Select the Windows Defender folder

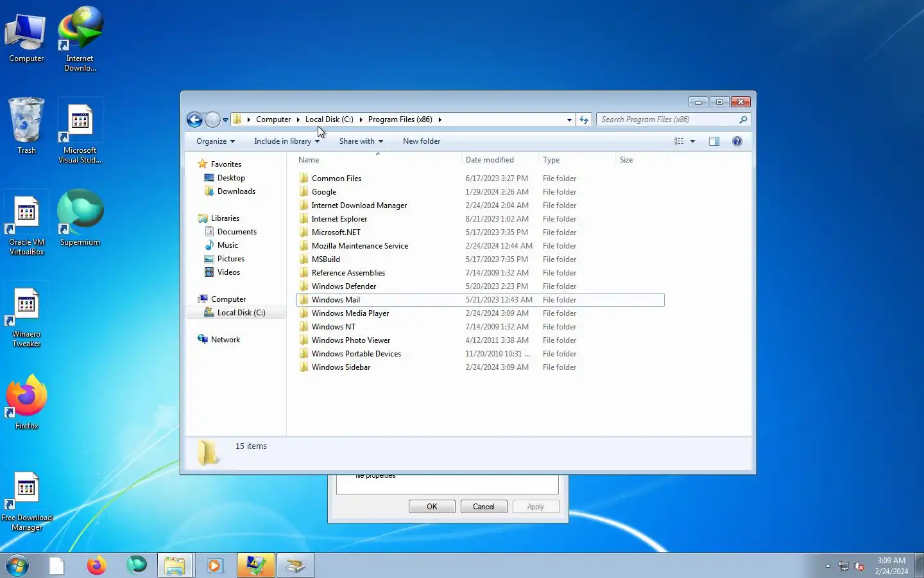pyautogui.click(x=481, y=286)
